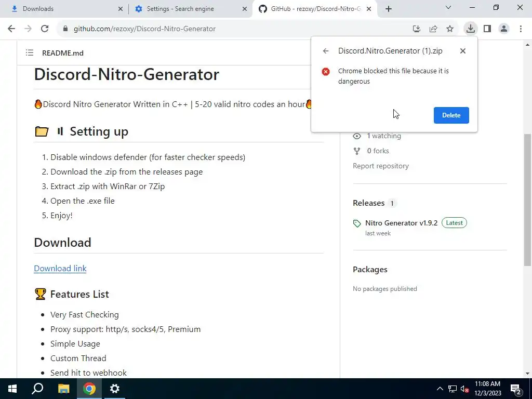This screenshot has width=532, height=399.
Task: Click the address bar URL
Action: click(x=144, y=29)
